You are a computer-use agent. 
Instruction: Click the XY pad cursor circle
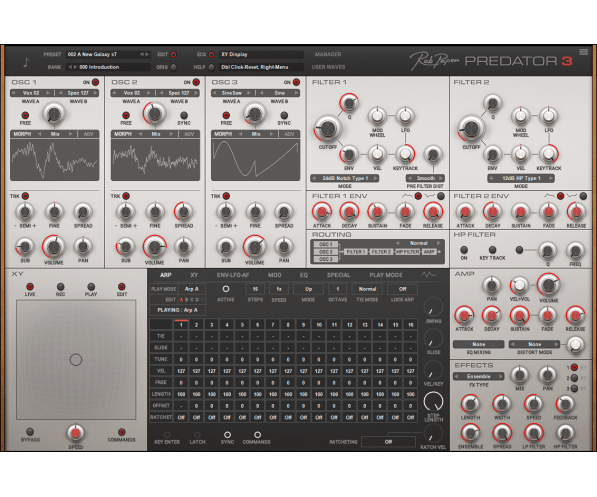pos(76,360)
